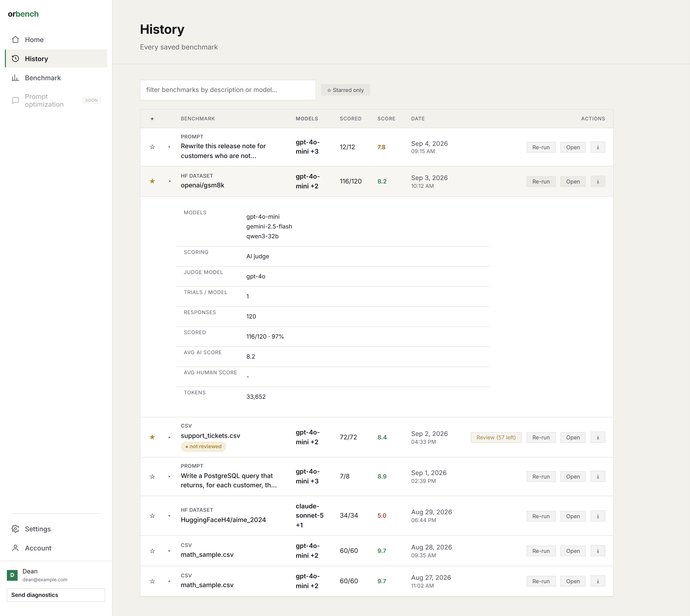Open the release note prompt benchmark
Viewport: 690px width, 616px height.
(573, 147)
